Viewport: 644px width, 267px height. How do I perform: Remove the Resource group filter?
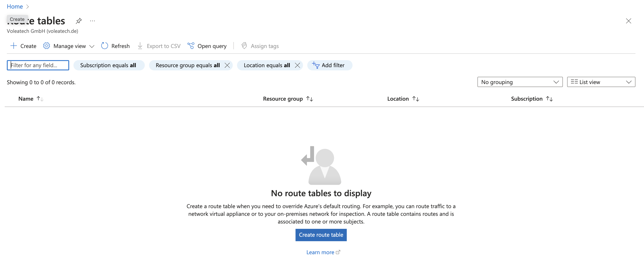click(x=227, y=65)
